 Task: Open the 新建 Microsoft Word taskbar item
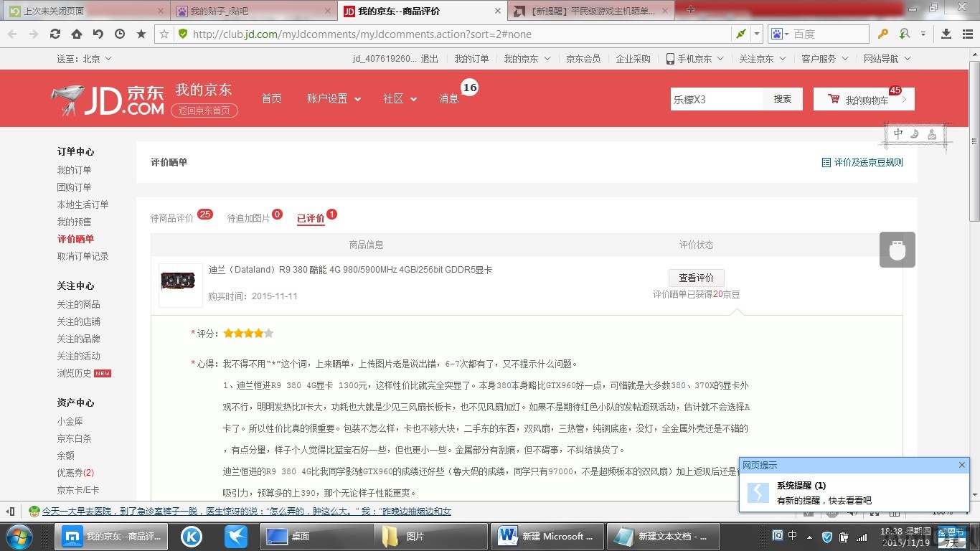[548, 536]
